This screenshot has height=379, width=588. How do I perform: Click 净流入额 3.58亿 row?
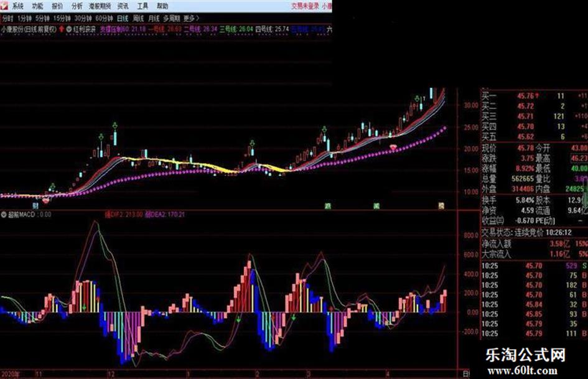point(534,243)
